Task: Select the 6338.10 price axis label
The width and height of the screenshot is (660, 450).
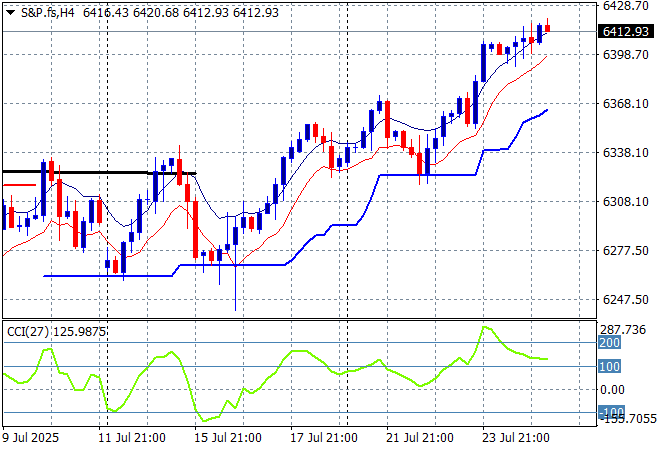Action: pyautogui.click(x=625, y=152)
